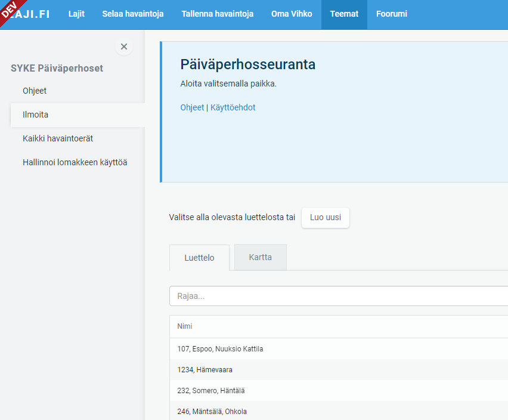The height and width of the screenshot is (420, 508).
Task: Select row 232, Somero, Häntälä
Action: click(339, 391)
